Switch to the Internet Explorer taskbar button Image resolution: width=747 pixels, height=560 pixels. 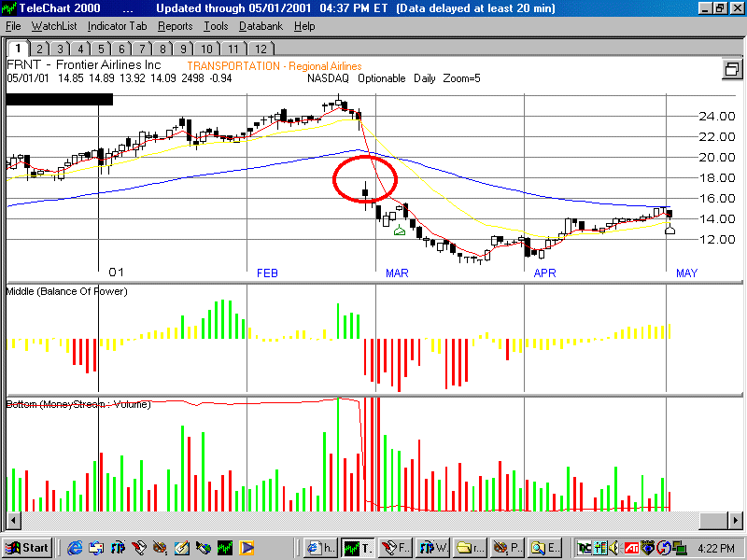tap(320, 548)
